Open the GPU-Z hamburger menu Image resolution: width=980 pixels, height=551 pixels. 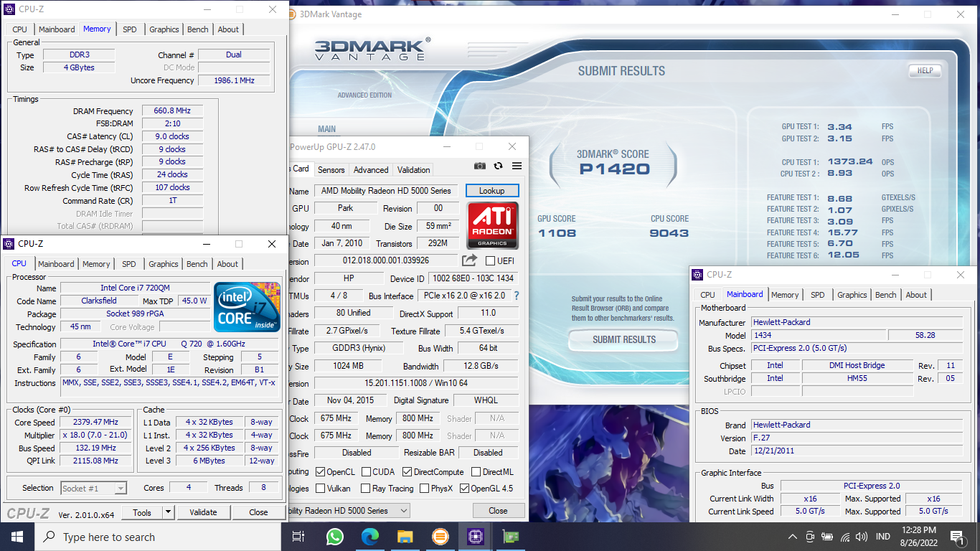517,166
